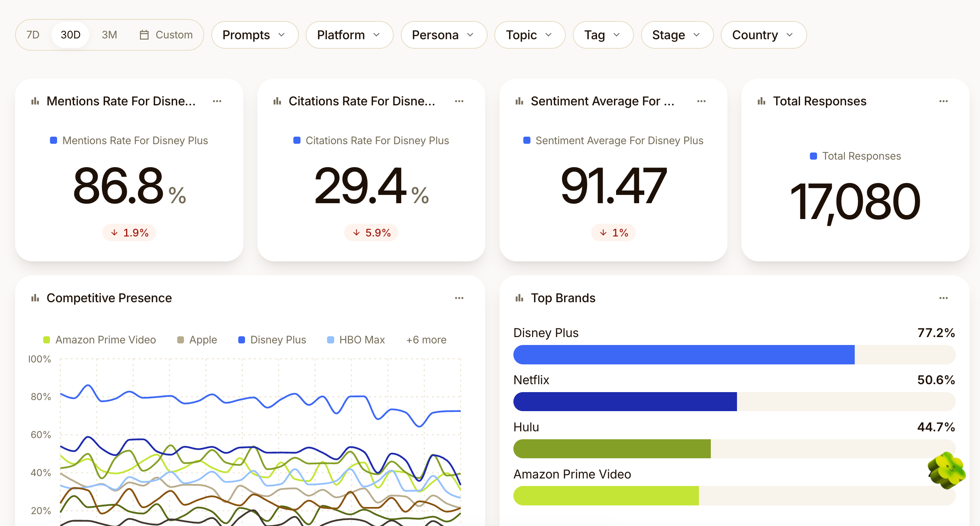Click the Competitive Presence card title

(x=109, y=298)
